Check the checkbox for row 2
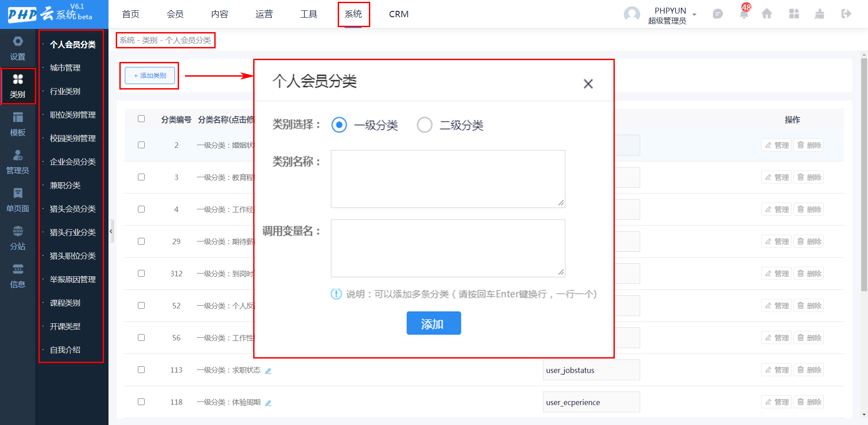Image resolution: width=868 pixels, height=425 pixels. coord(141,145)
